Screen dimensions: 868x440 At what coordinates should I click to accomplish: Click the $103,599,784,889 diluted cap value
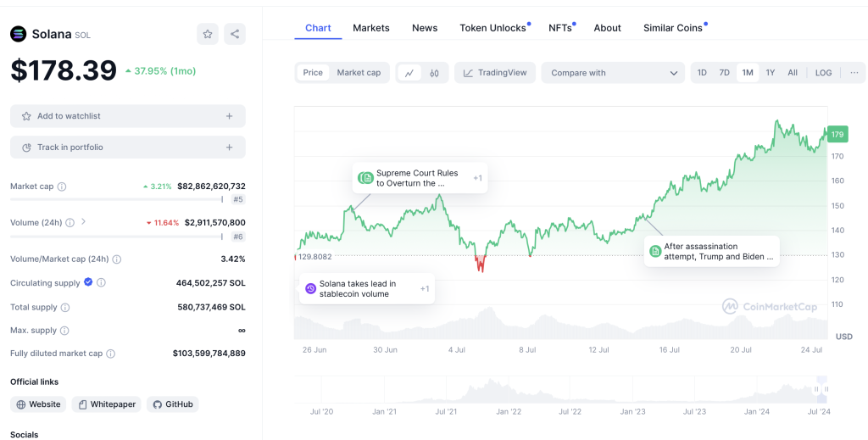pos(209,354)
